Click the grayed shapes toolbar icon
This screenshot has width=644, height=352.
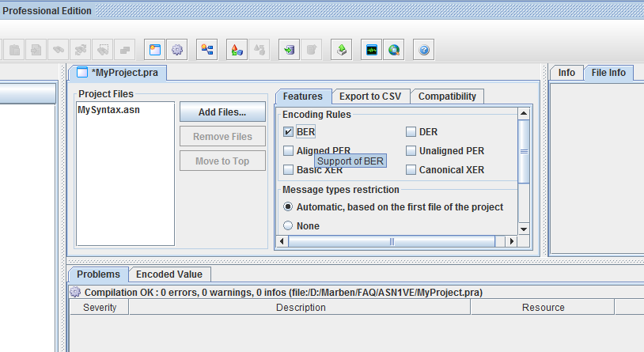259,50
